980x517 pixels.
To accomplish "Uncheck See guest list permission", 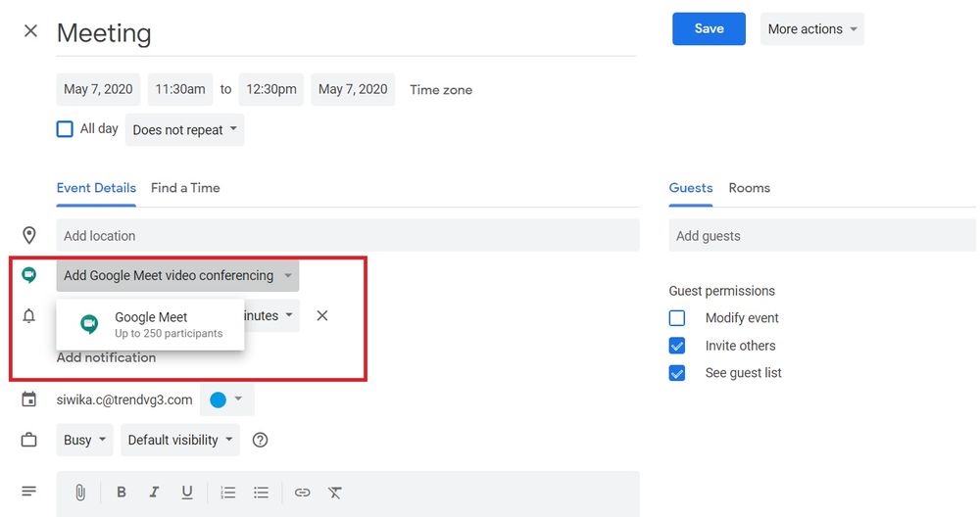I will (677, 373).
